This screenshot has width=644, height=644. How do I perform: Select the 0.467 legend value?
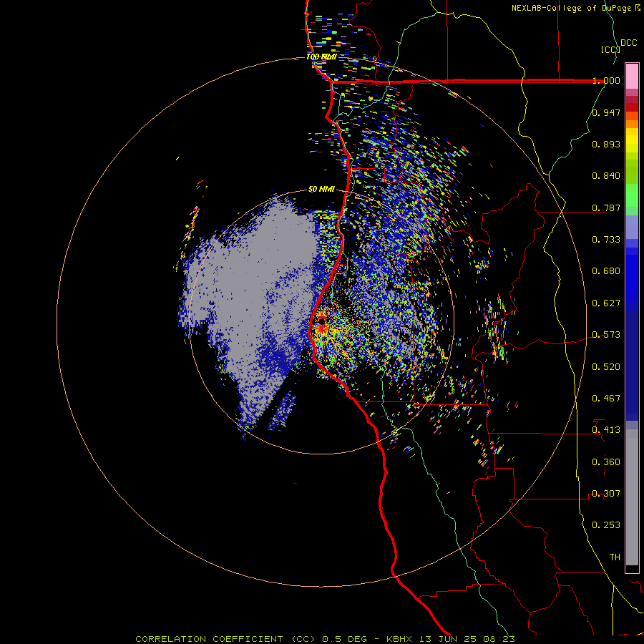(606, 399)
